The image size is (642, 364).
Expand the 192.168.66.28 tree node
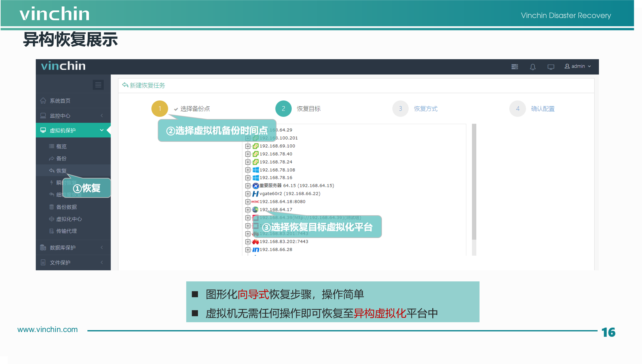click(248, 250)
